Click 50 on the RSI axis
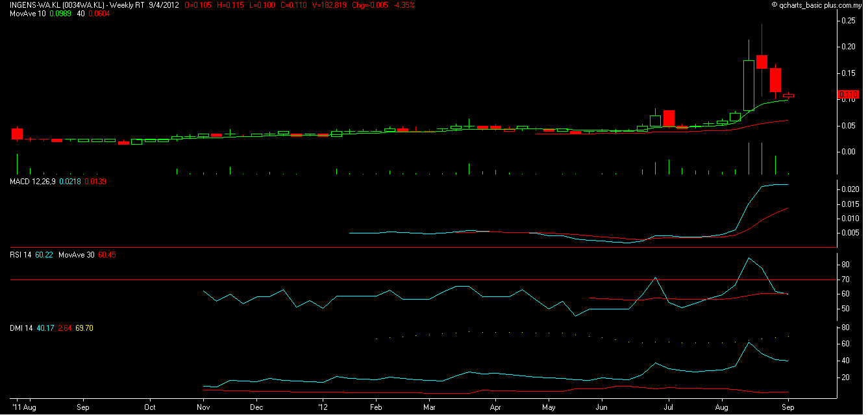Screen dimensions: 868x419 845,309
